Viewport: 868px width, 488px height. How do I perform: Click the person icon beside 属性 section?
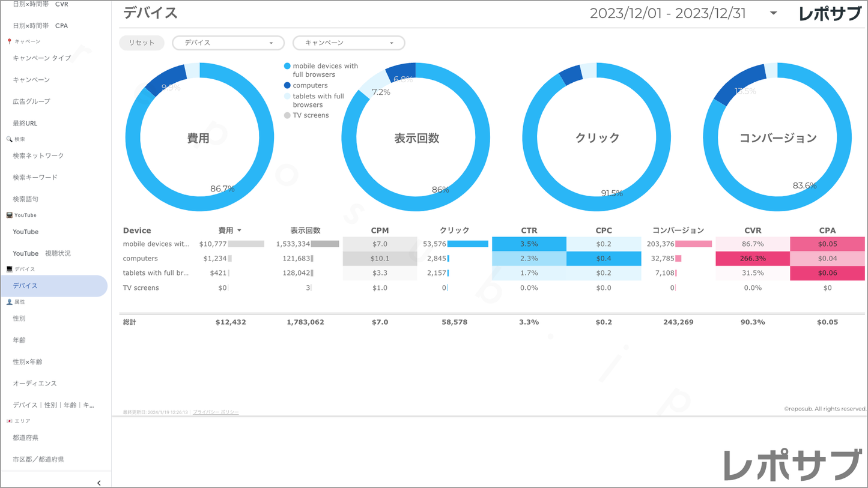[x=9, y=302]
